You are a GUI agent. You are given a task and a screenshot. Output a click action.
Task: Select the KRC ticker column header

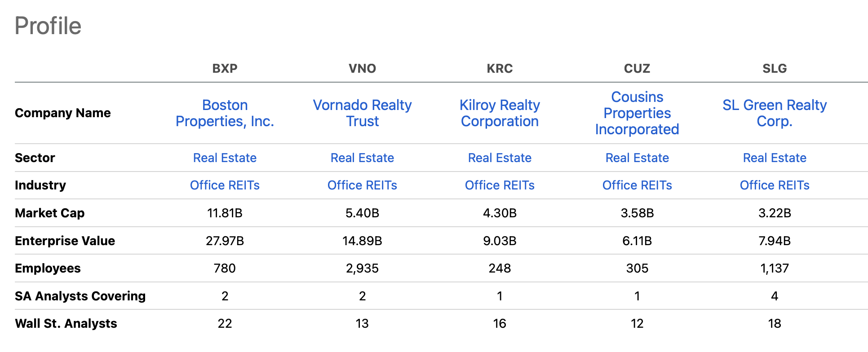pyautogui.click(x=500, y=69)
